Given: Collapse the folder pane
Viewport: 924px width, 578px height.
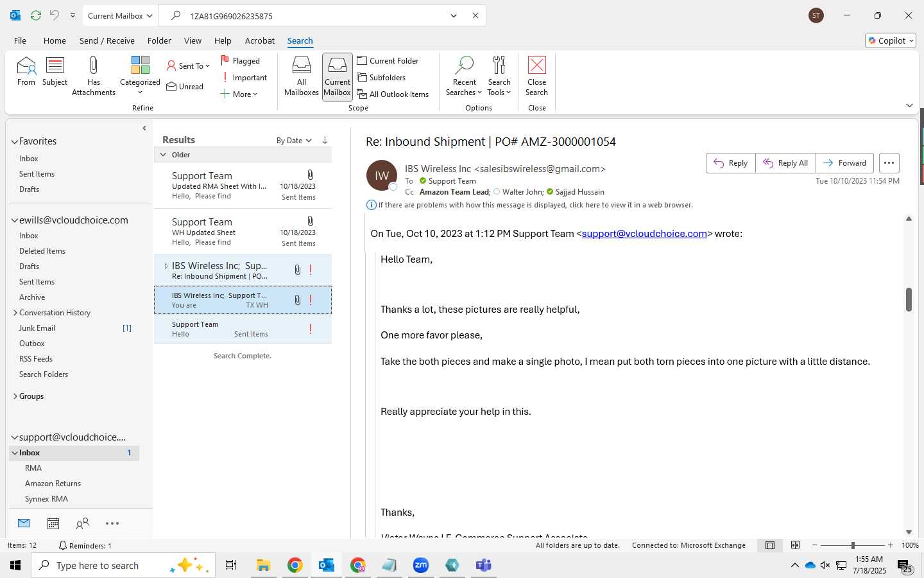Looking at the screenshot, I should click(x=144, y=128).
